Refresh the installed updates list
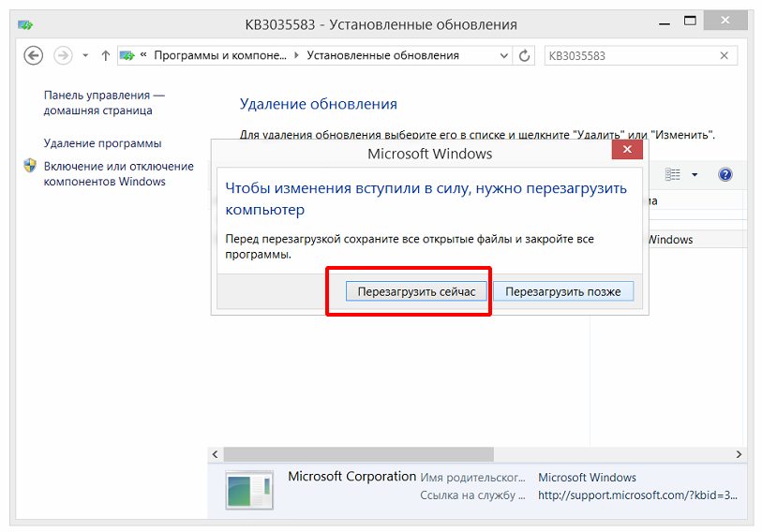The image size is (762, 532). tap(525, 55)
